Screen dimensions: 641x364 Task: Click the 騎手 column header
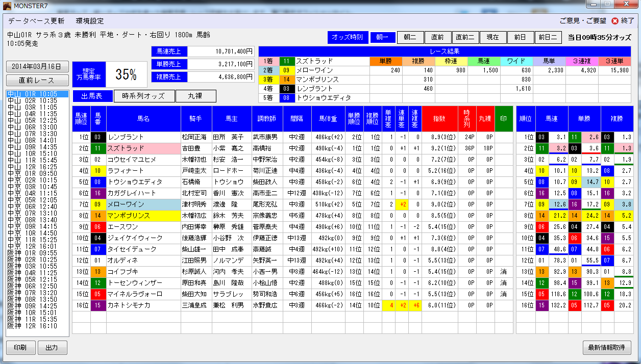[x=196, y=118]
